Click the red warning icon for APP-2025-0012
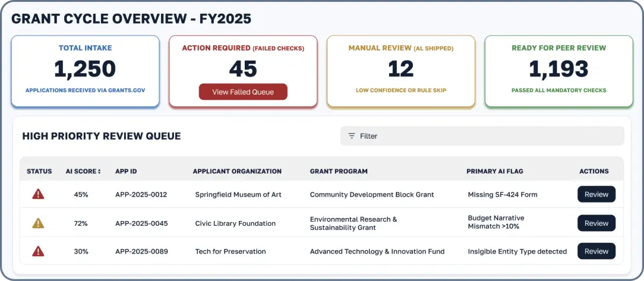Image resolution: width=644 pixels, height=281 pixels. 39,194
